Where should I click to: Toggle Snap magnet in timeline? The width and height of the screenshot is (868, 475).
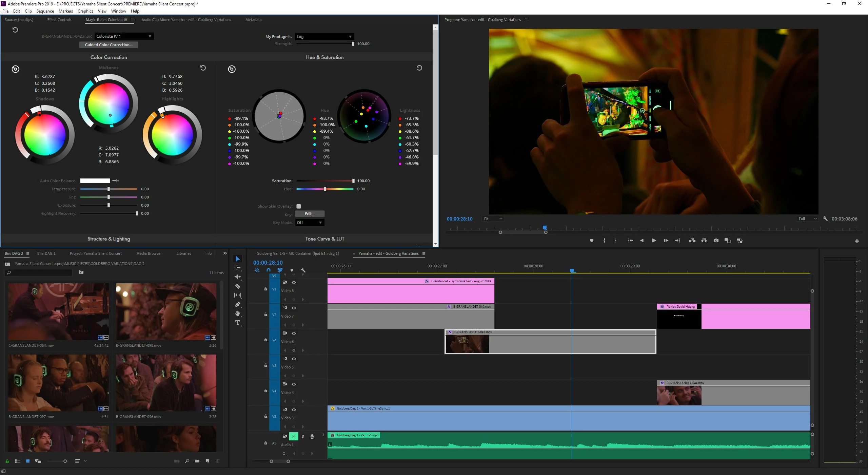(x=269, y=270)
